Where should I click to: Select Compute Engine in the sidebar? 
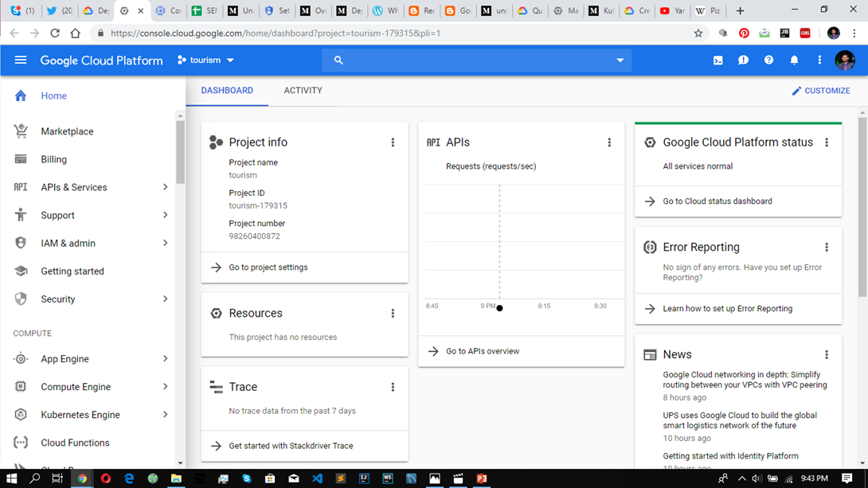pyautogui.click(x=75, y=386)
